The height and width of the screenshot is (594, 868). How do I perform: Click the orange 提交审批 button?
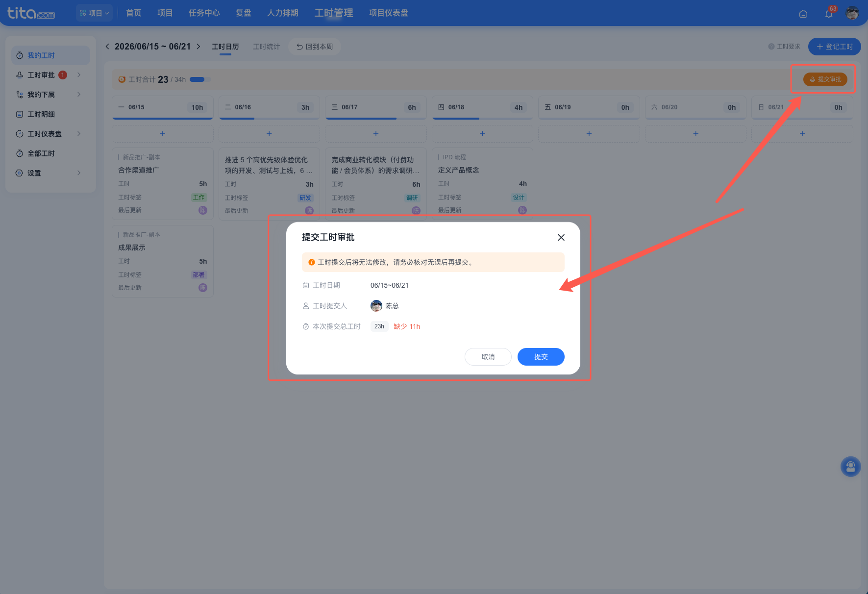point(825,79)
